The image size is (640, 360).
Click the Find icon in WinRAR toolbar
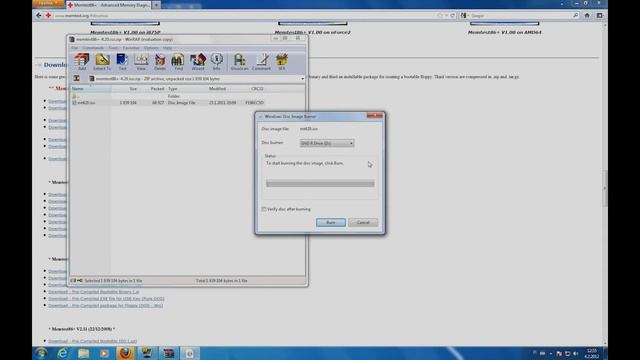coord(178,62)
